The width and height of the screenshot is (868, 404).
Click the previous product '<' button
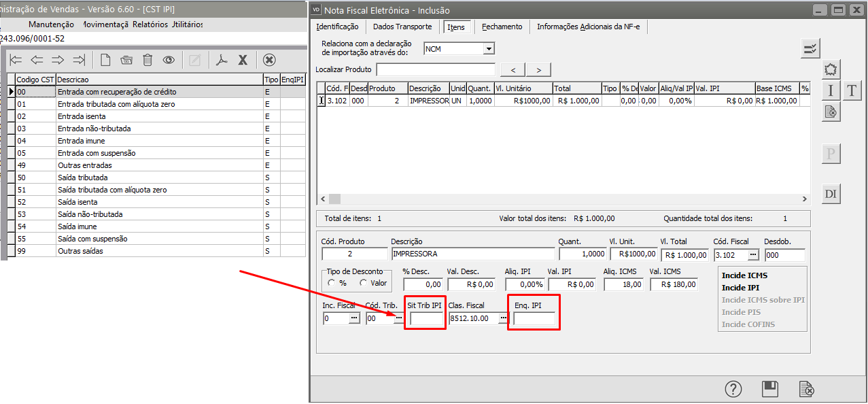(513, 70)
